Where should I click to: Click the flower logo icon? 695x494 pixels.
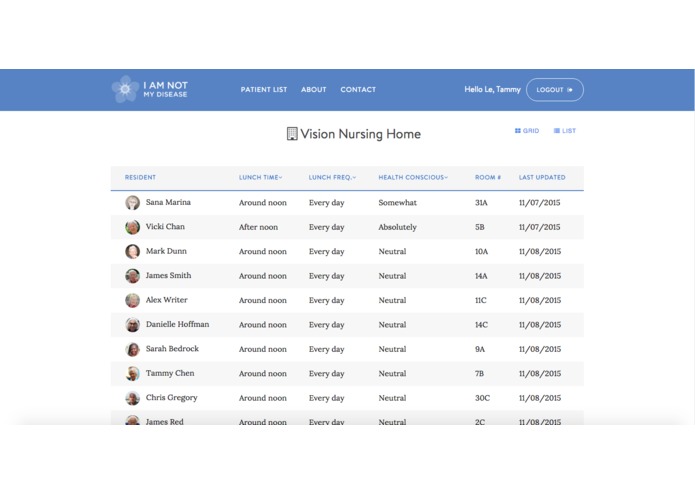point(125,89)
